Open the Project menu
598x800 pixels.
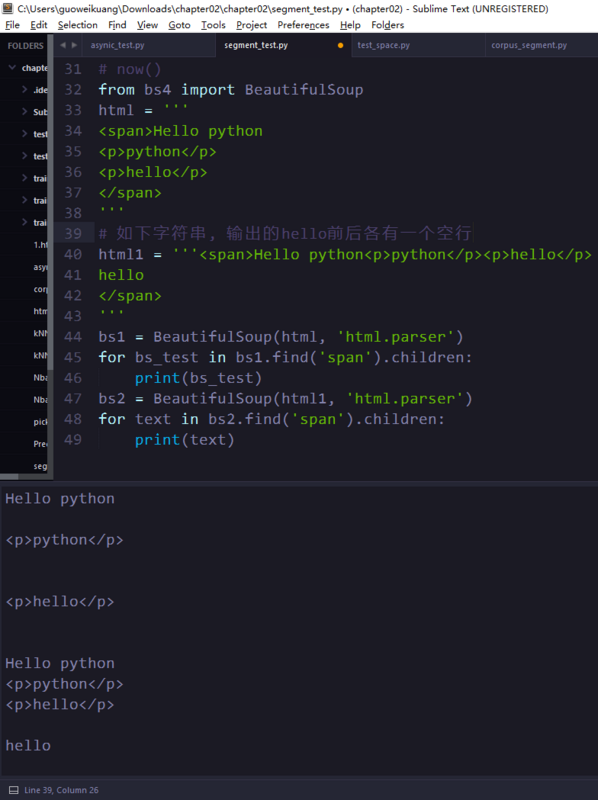pos(251,25)
